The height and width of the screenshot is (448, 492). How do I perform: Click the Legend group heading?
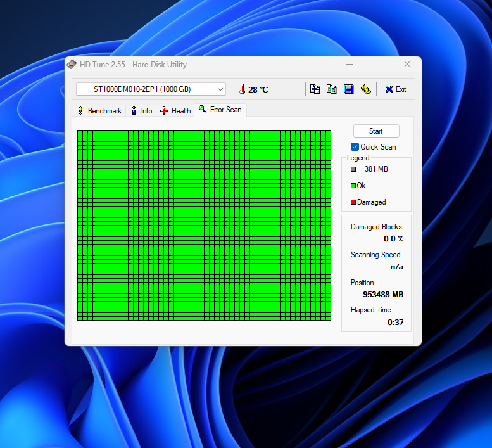(358, 158)
